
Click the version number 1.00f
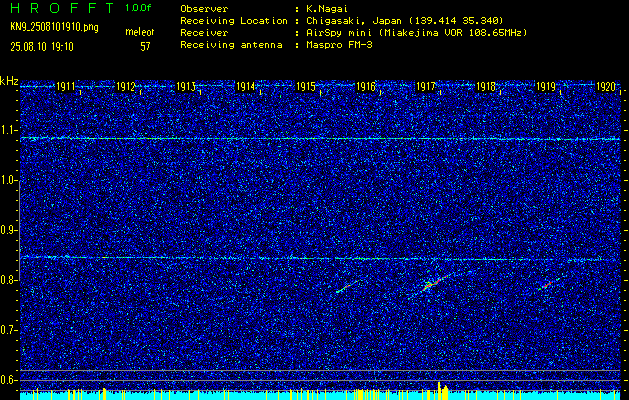pyautogui.click(x=138, y=8)
